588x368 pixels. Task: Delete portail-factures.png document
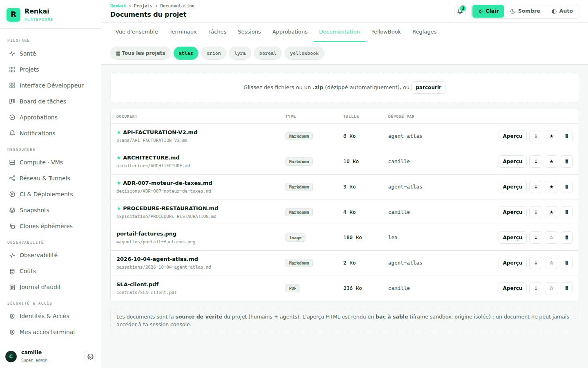click(x=567, y=238)
